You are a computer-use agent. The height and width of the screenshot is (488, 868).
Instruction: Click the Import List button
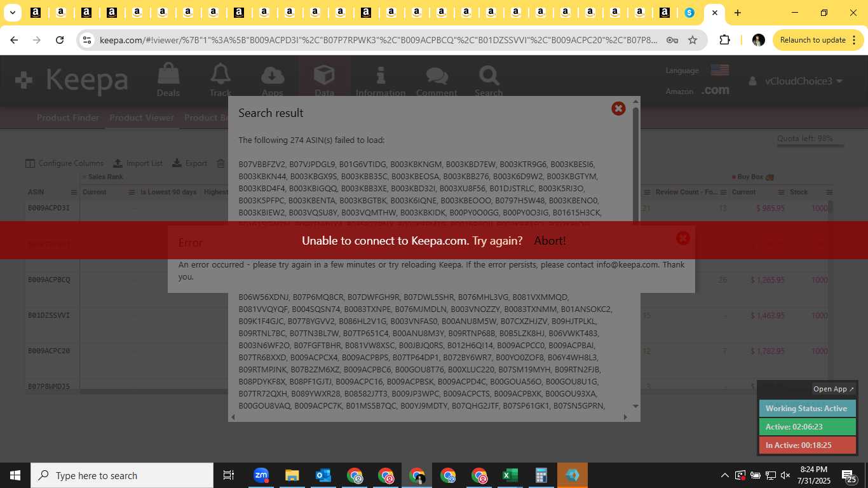(x=138, y=163)
